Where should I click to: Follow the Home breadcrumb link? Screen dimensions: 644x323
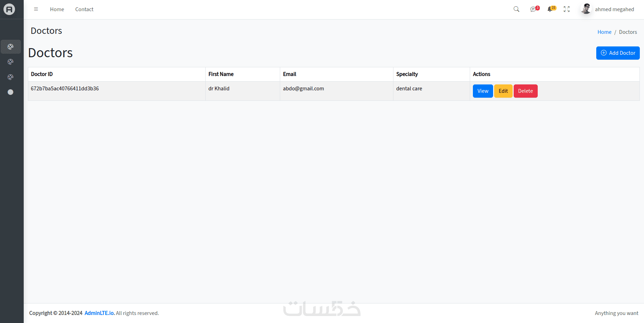[604, 32]
